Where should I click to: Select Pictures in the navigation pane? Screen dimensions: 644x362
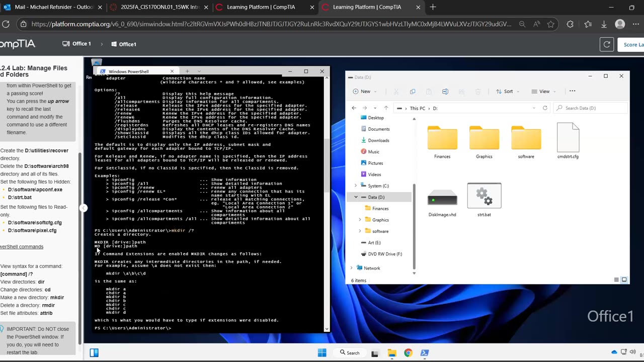[375, 163]
